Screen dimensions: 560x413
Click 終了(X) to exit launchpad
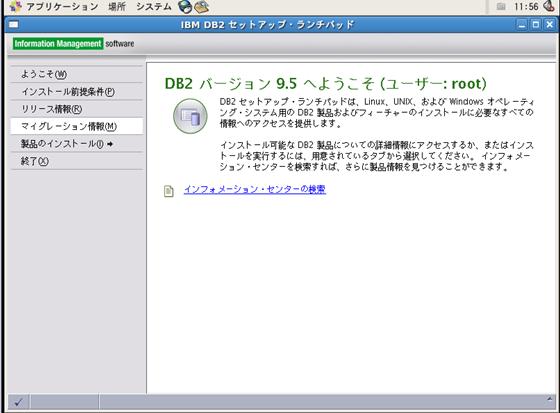click(x=76, y=161)
